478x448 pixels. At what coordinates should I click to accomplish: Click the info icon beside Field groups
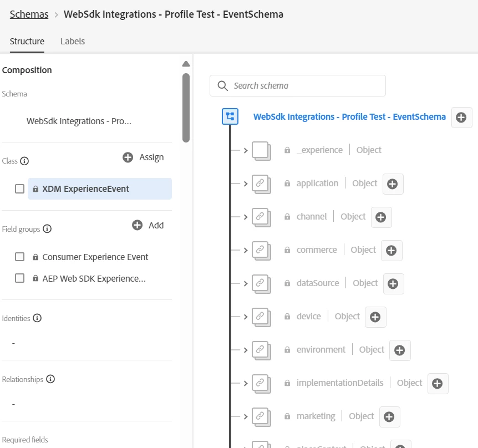coord(47,228)
